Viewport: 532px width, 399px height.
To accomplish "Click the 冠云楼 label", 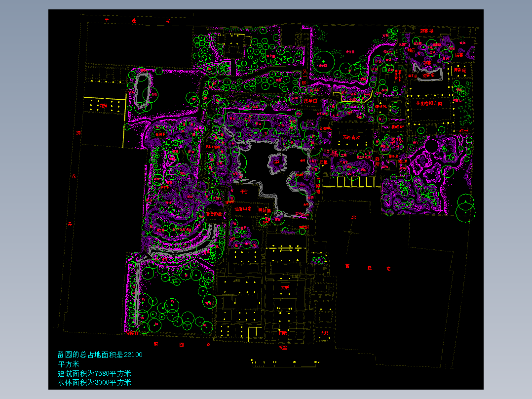I will tap(427, 31).
